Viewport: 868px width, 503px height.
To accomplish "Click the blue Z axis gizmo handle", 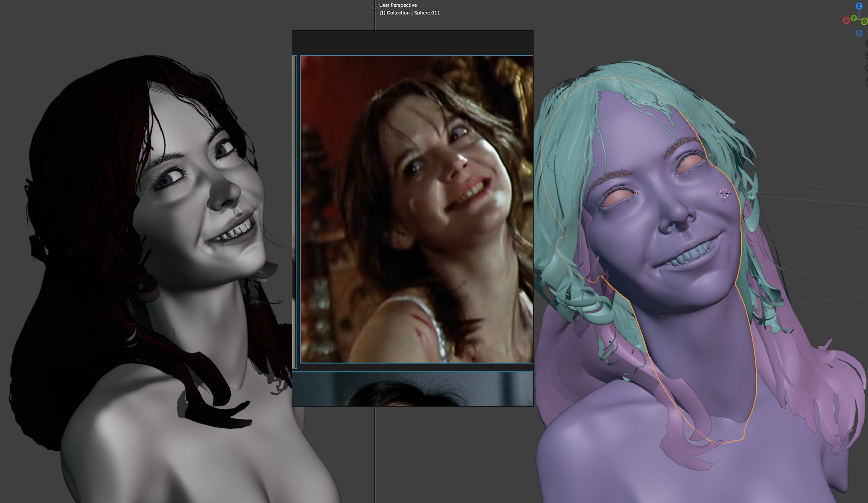I will point(859,6).
